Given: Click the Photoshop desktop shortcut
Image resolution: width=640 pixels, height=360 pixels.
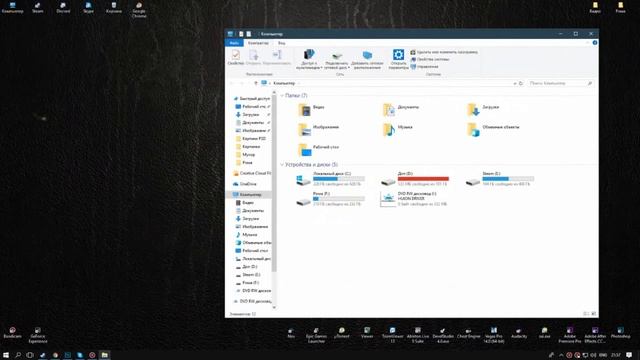Looking at the screenshot, I should (620, 333).
